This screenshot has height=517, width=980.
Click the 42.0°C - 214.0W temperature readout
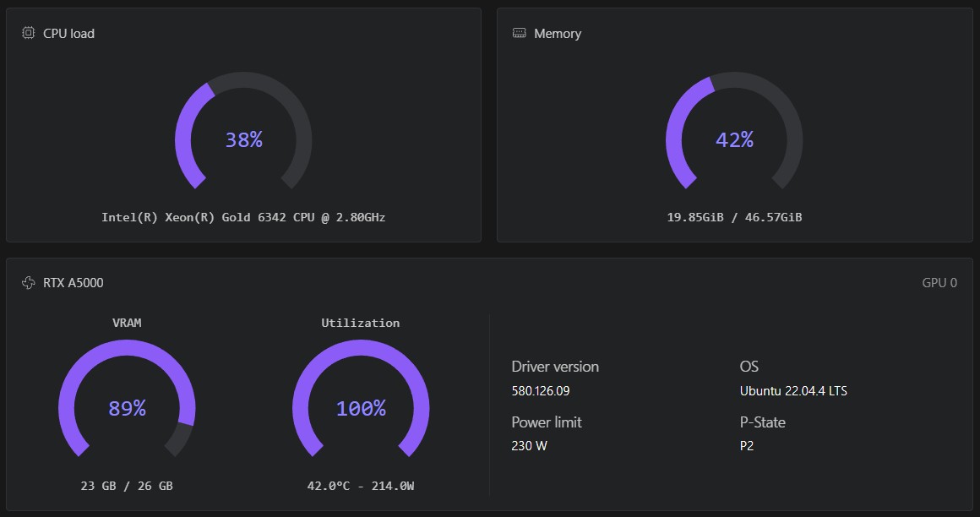[x=361, y=486]
